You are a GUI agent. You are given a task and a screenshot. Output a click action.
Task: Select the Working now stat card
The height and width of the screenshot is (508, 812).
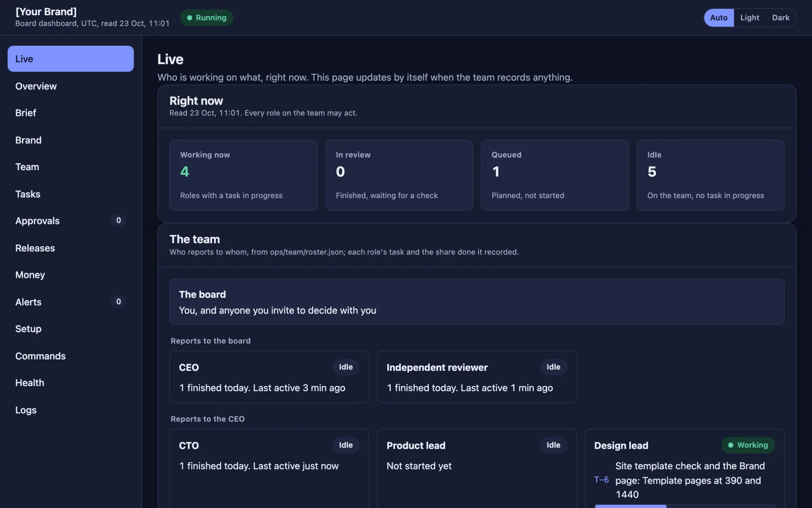[244, 175]
